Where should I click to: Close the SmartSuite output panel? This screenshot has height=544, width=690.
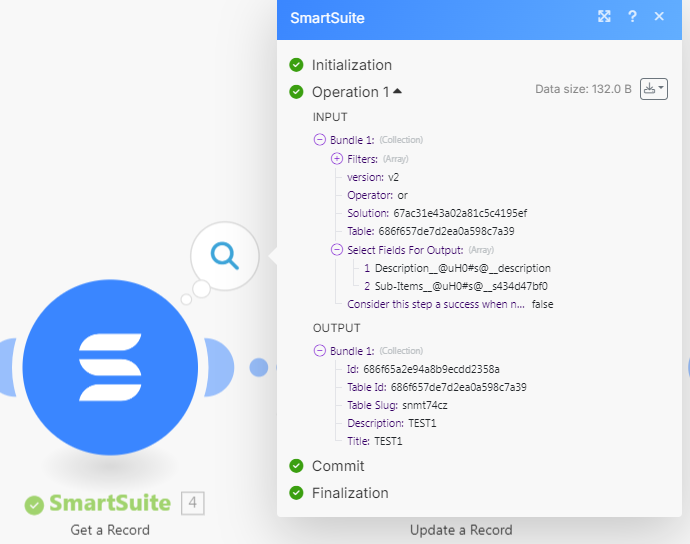[x=659, y=16]
